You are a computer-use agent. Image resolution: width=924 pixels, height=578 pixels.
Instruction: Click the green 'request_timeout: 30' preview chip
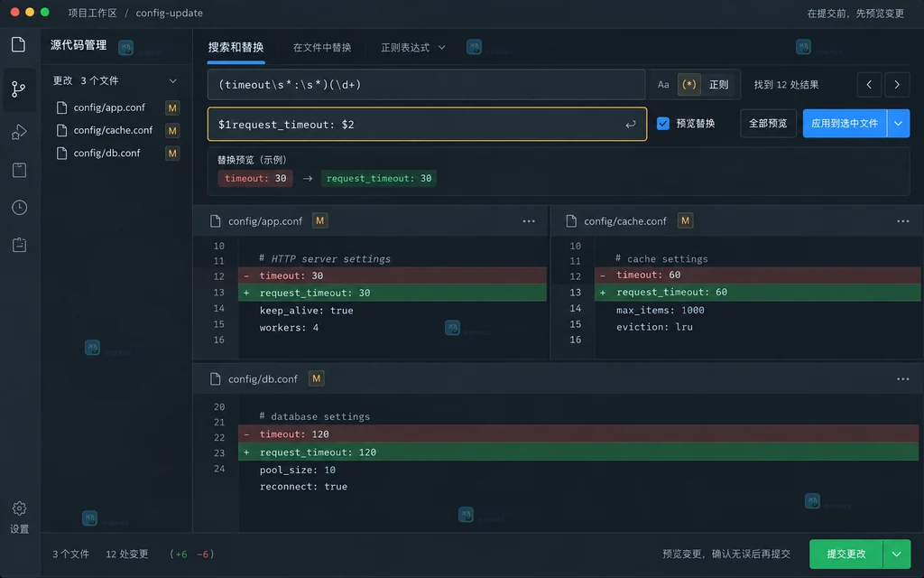point(378,178)
